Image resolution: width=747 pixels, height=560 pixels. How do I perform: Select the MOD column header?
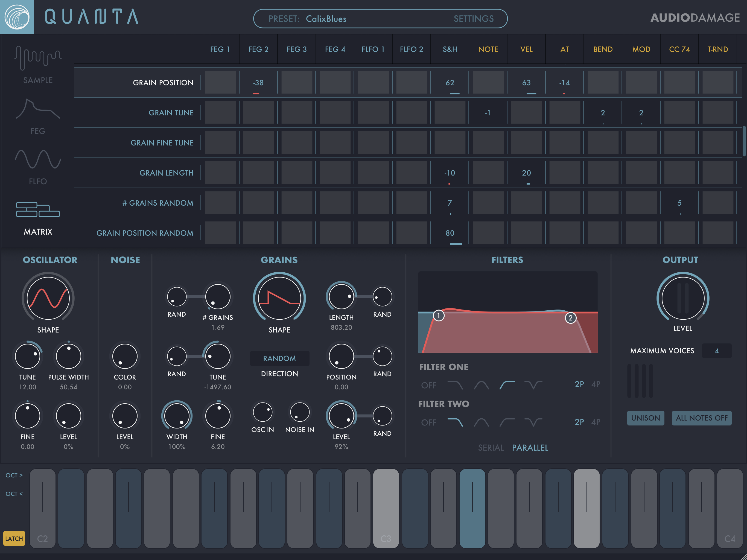click(x=641, y=49)
